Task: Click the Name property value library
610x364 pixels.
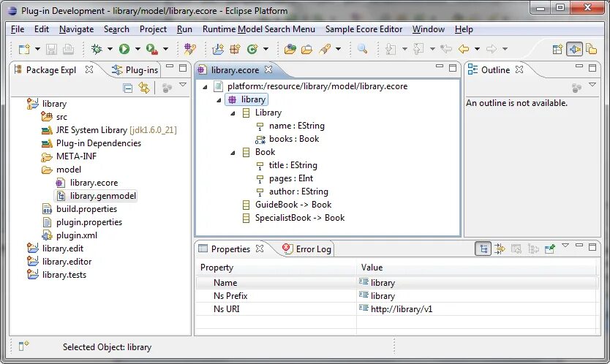Action: (x=383, y=283)
